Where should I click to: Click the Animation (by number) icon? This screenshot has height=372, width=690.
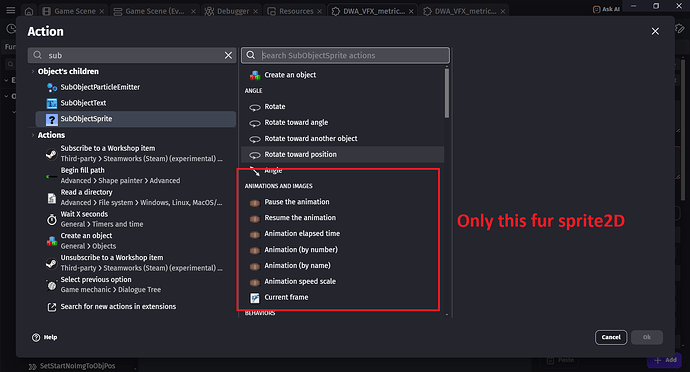tap(255, 250)
